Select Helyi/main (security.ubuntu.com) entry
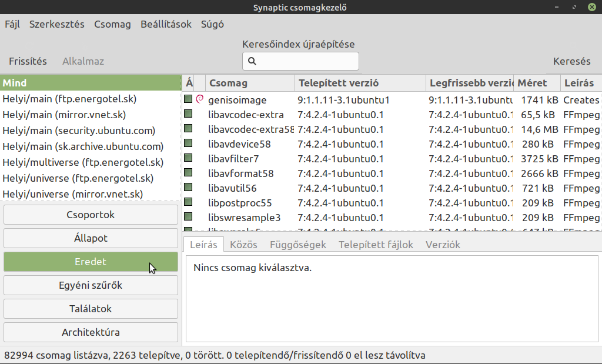This screenshot has height=364, width=602. coord(91,131)
